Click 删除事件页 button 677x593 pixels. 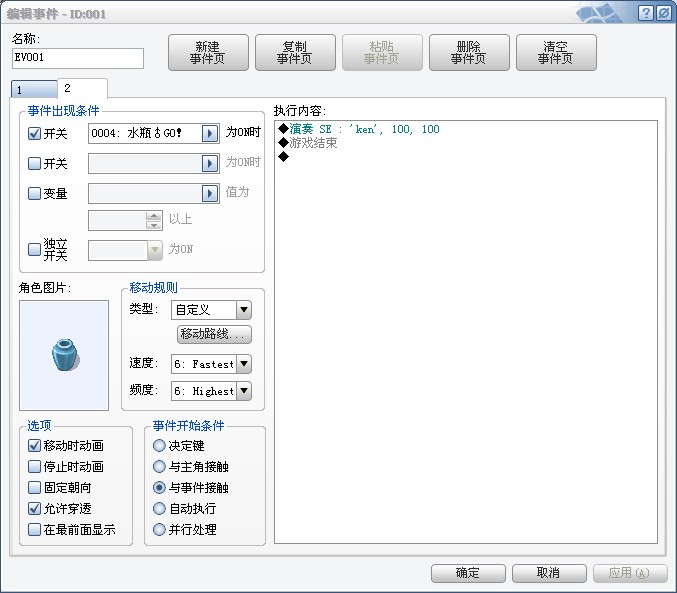point(469,53)
